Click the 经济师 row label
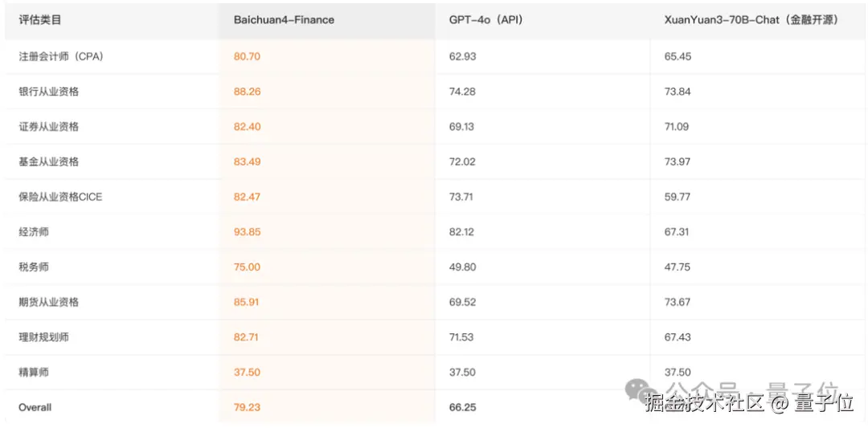This screenshot has height=428, width=868. [x=34, y=232]
